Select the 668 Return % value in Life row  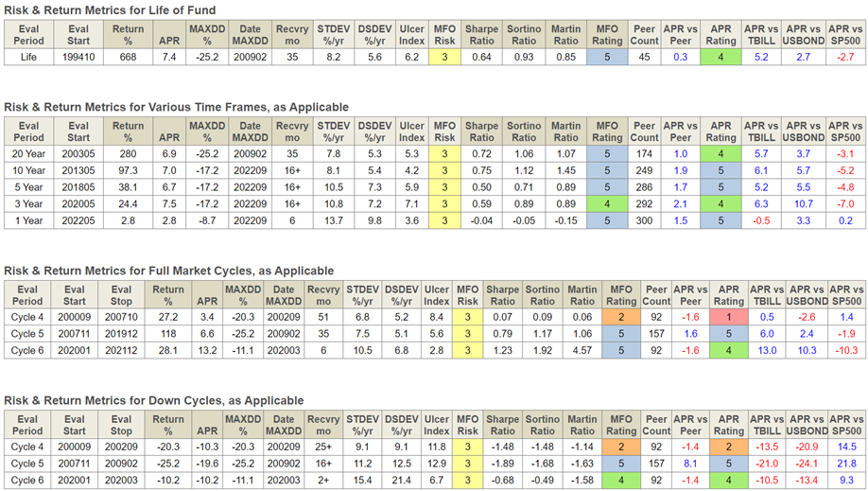129,57
